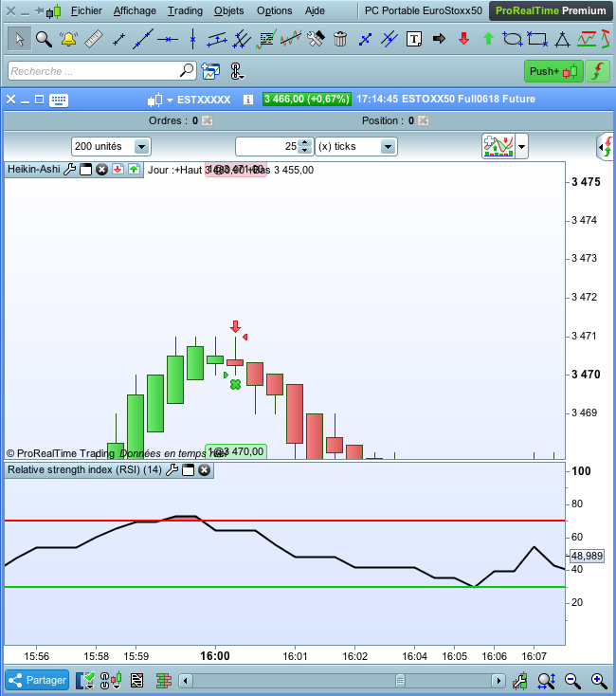Open the Trading menu
Image resolution: width=616 pixels, height=696 pixels.
click(185, 10)
